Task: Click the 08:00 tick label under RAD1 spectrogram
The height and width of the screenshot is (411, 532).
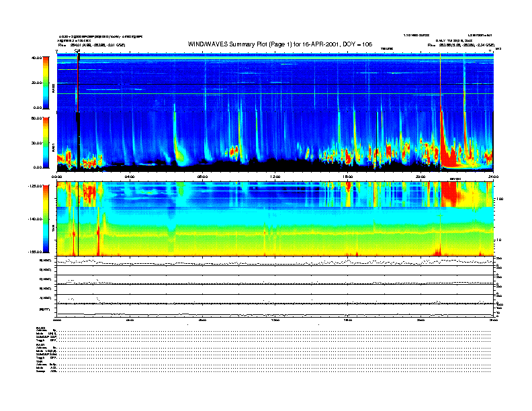Action: 202,177
